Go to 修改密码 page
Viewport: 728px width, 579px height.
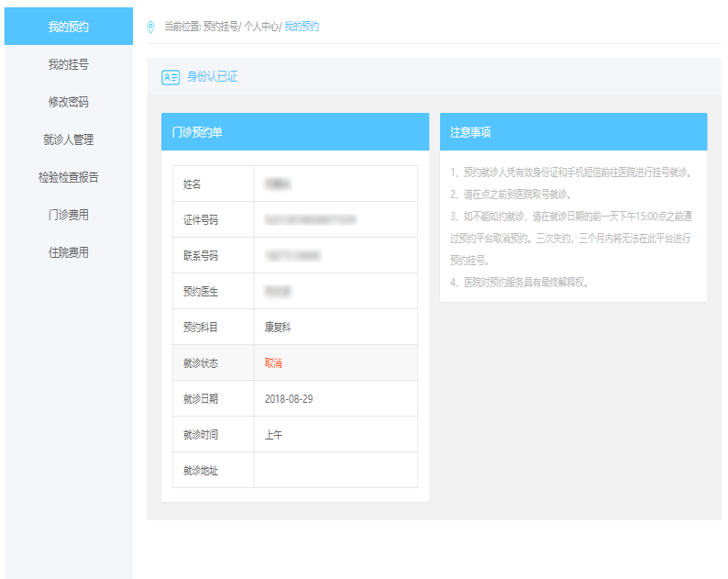[69, 102]
